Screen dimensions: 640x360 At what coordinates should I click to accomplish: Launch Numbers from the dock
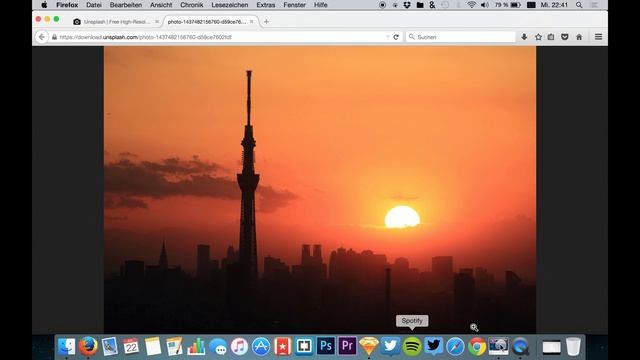pos(196,347)
